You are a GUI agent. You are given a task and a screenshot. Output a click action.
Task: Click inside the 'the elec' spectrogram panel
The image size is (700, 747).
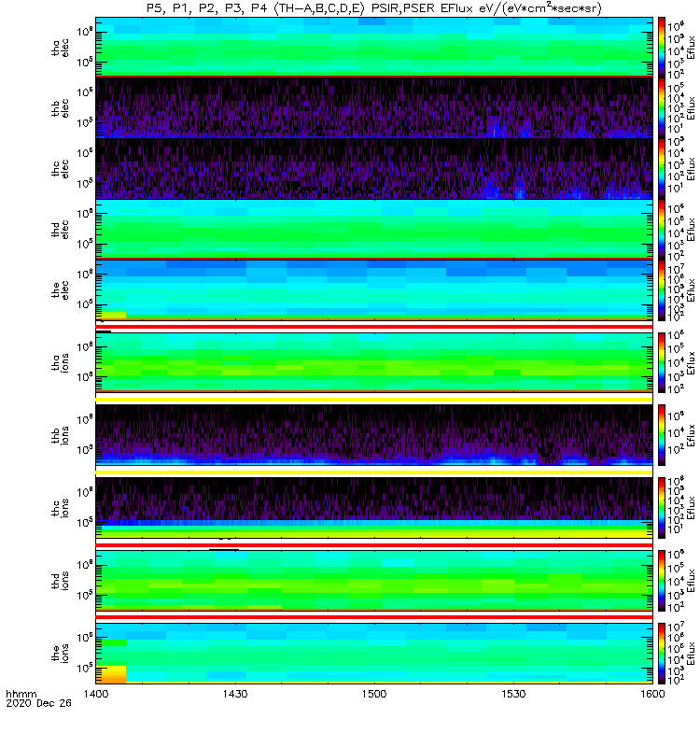pyautogui.click(x=374, y=289)
